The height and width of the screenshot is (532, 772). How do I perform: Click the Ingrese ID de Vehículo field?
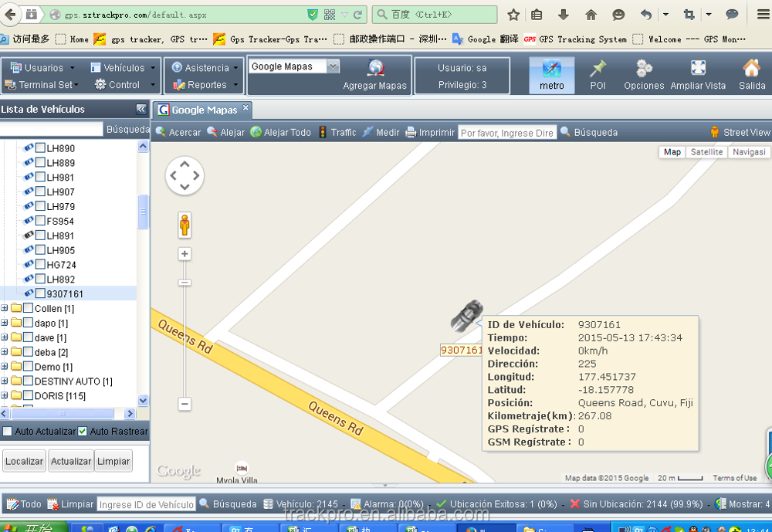click(x=146, y=504)
